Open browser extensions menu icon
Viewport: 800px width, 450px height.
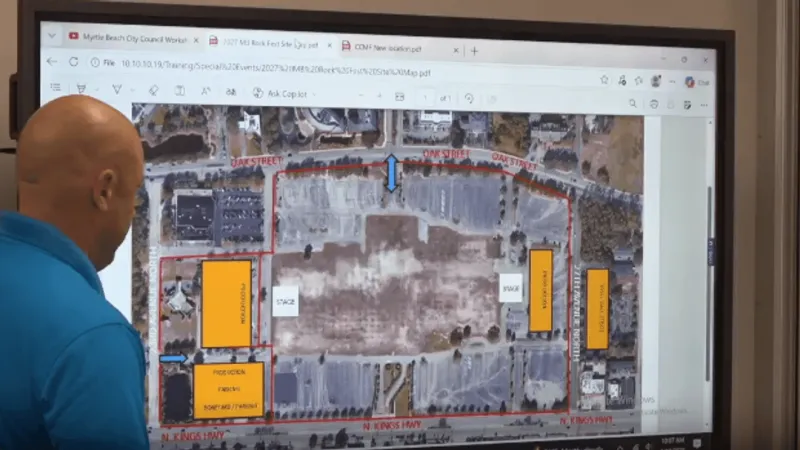622,80
